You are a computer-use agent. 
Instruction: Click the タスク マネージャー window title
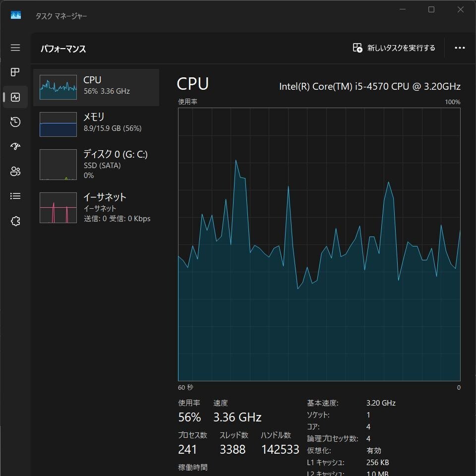61,16
